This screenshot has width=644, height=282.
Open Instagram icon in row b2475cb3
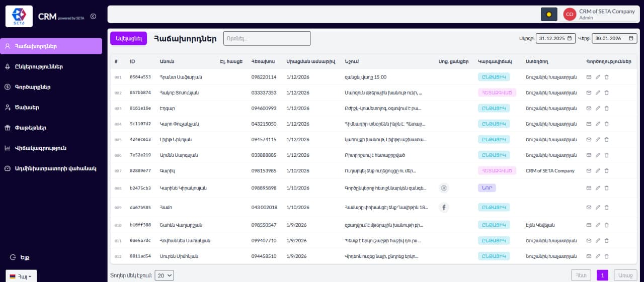pyautogui.click(x=444, y=188)
